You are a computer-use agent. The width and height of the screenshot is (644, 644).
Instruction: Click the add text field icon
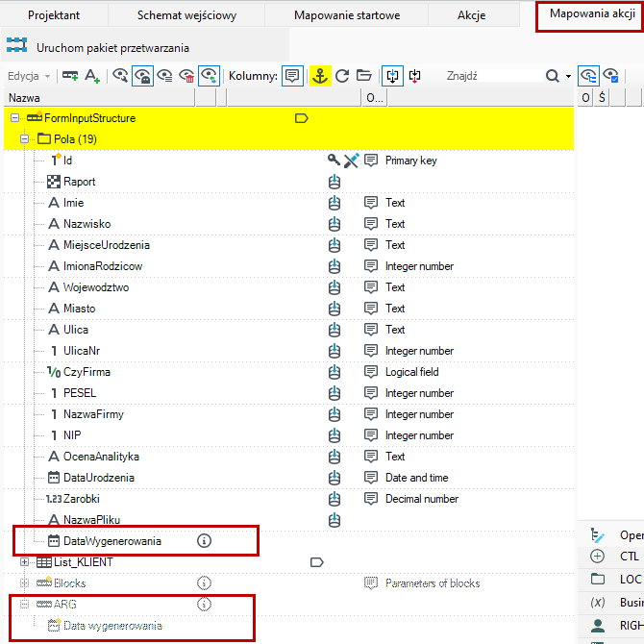[92, 76]
